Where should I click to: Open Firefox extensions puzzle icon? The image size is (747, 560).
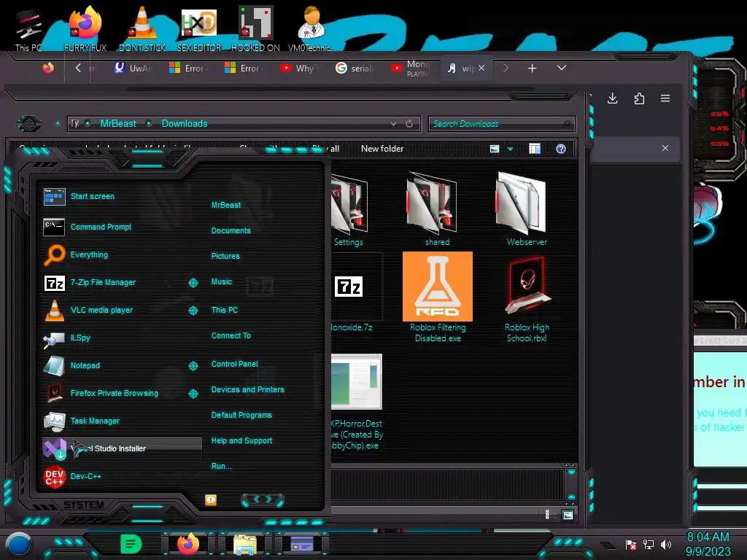[x=639, y=98]
